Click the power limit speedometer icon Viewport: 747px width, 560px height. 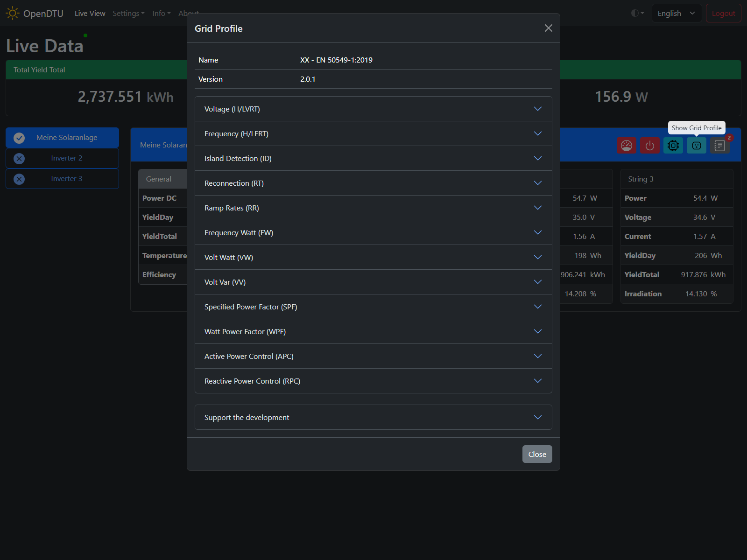tap(627, 146)
